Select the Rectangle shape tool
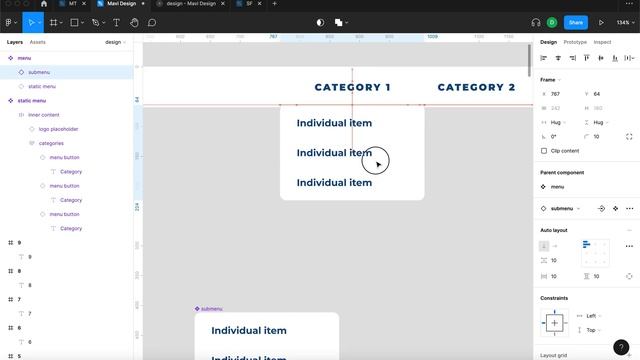The image size is (640, 360). (x=74, y=23)
